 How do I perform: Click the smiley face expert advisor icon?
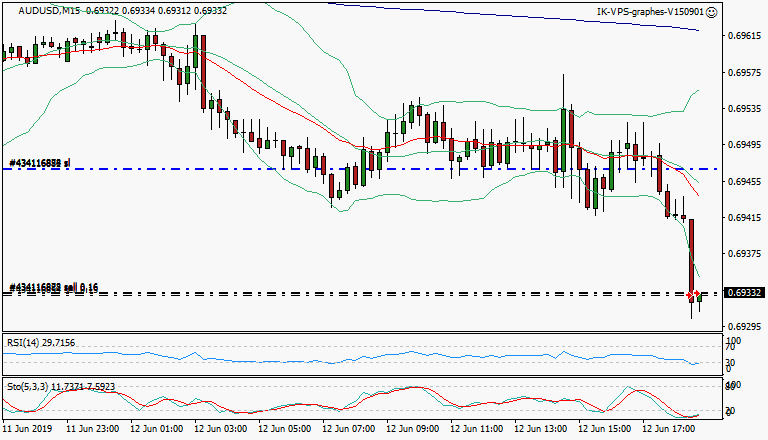(x=712, y=12)
